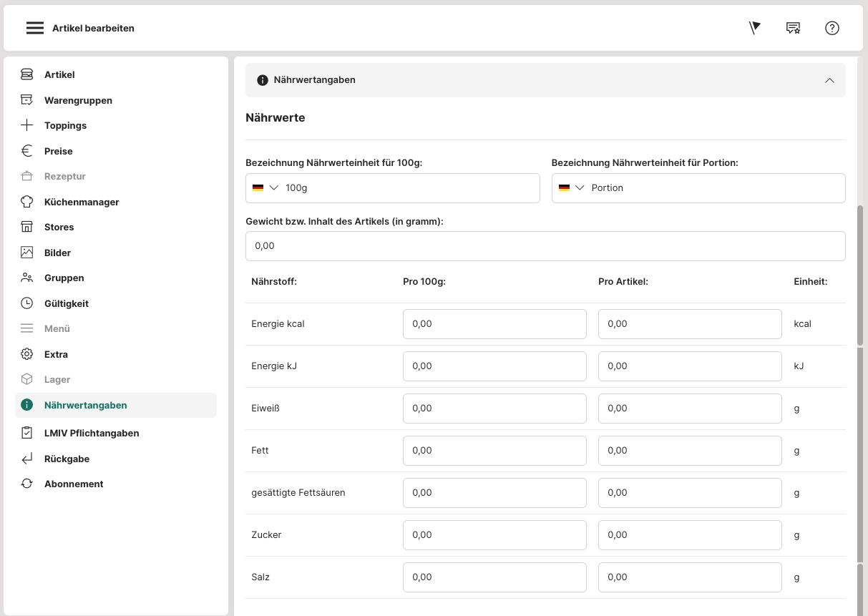This screenshot has width=868, height=616.
Task: Open the Stores sidebar entry
Action: pos(59,227)
